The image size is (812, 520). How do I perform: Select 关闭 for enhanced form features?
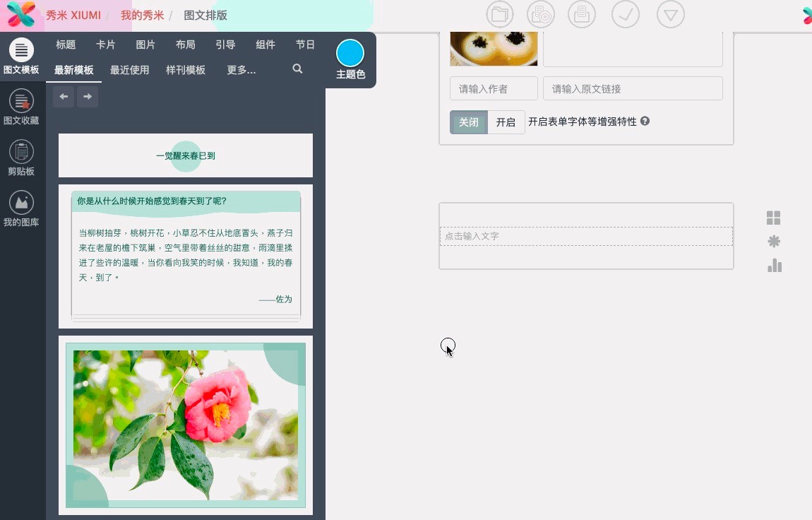pos(469,122)
